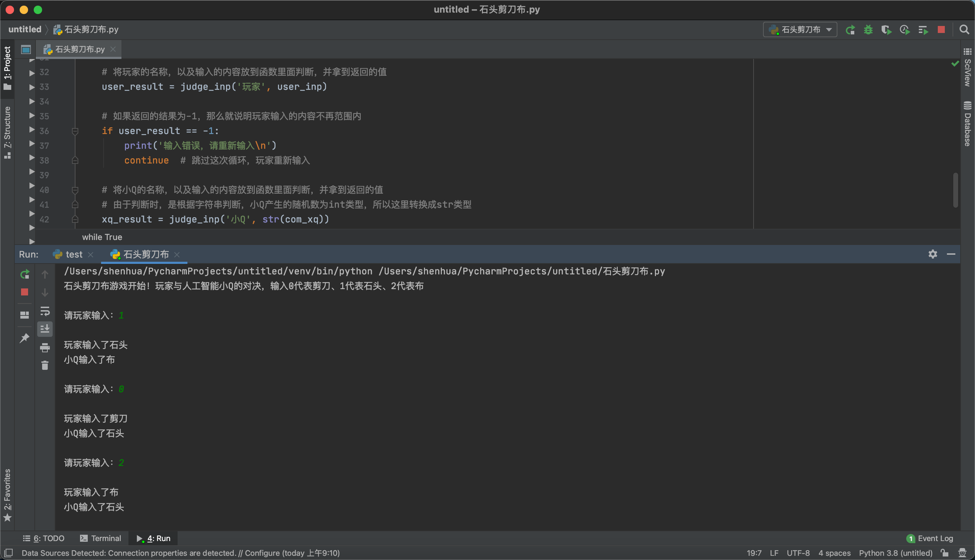Viewport: 975px width, 560px height.
Task: Clear console with trash icon
Action: [45, 365]
